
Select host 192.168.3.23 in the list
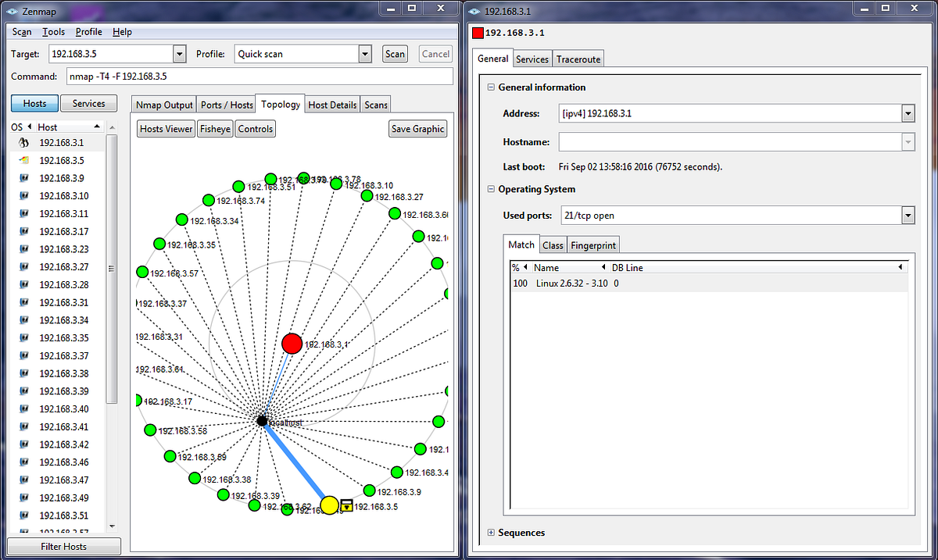57,249
